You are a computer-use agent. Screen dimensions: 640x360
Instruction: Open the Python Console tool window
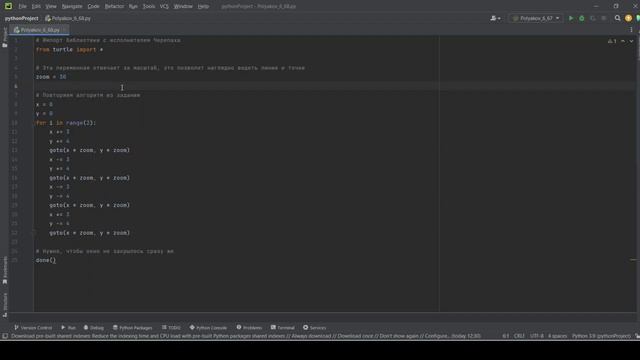[208, 328]
